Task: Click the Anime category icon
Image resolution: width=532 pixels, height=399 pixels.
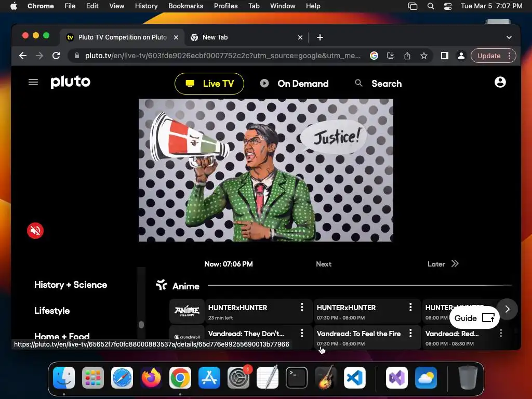Action: point(162,285)
